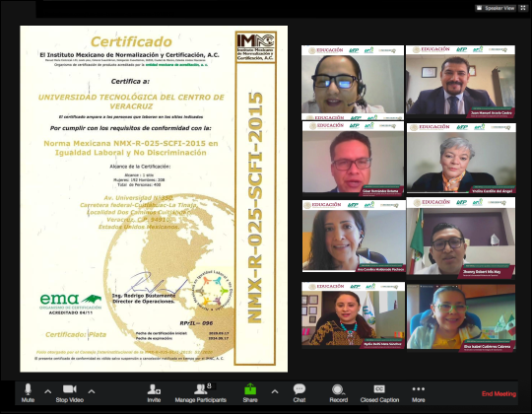Click the "Certificado" heading in the shared document
Viewport: 532px width, 414px height.
131,42
